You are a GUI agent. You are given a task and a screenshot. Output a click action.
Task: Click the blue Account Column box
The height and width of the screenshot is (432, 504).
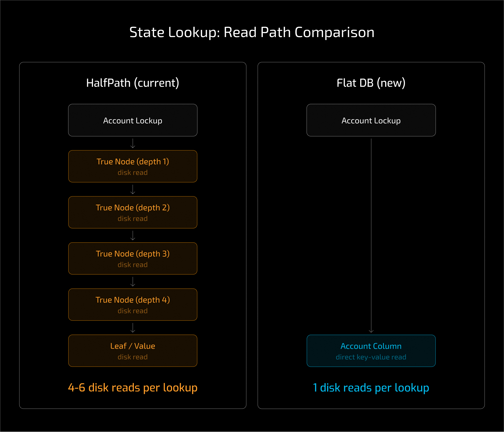[371, 351]
